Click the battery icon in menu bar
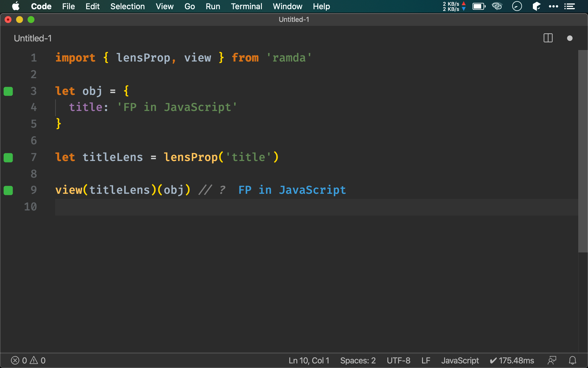Viewport: 588px width, 368px height. tap(479, 6)
